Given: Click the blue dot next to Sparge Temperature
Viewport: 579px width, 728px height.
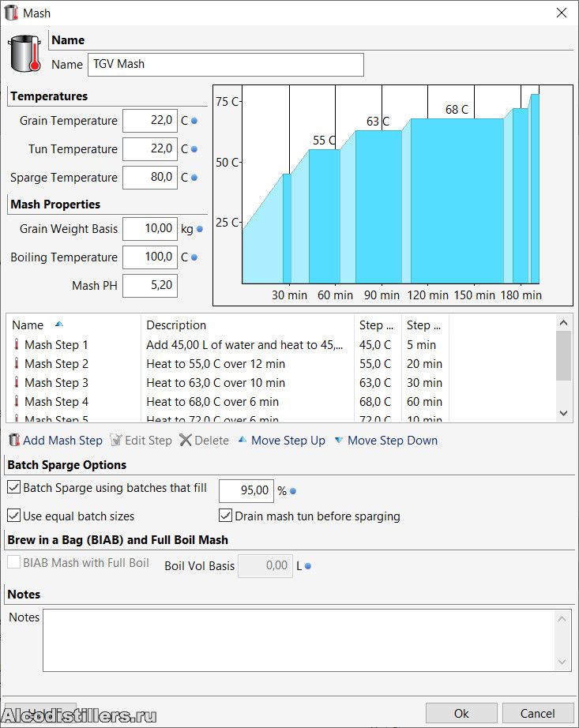Looking at the screenshot, I should tap(194, 178).
